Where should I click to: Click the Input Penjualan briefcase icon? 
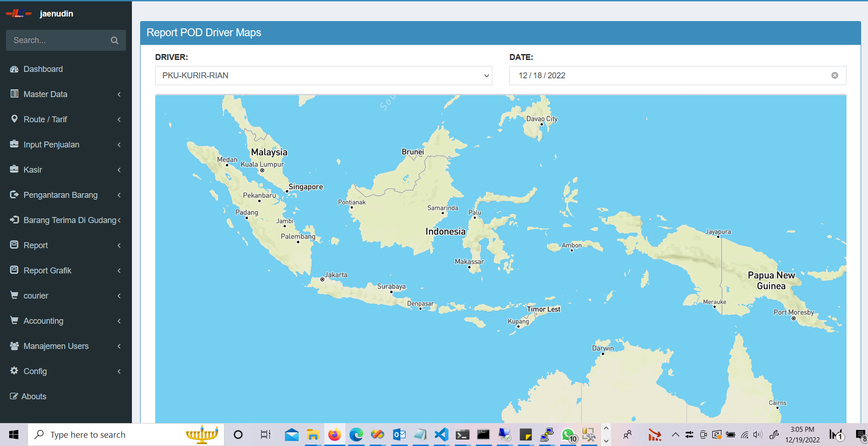pos(14,144)
